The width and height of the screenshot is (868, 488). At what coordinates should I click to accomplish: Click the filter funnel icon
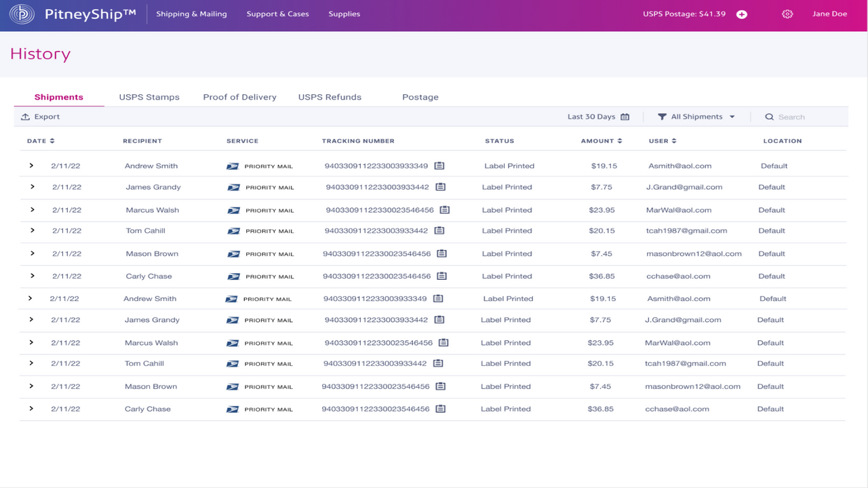(x=663, y=117)
